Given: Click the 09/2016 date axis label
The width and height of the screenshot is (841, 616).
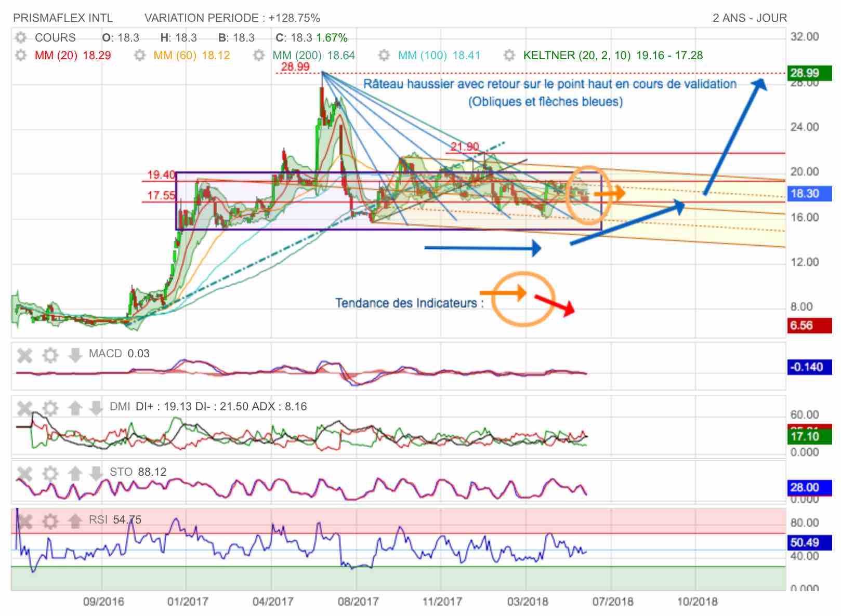Looking at the screenshot, I should pyautogui.click(x=103, y=601).
